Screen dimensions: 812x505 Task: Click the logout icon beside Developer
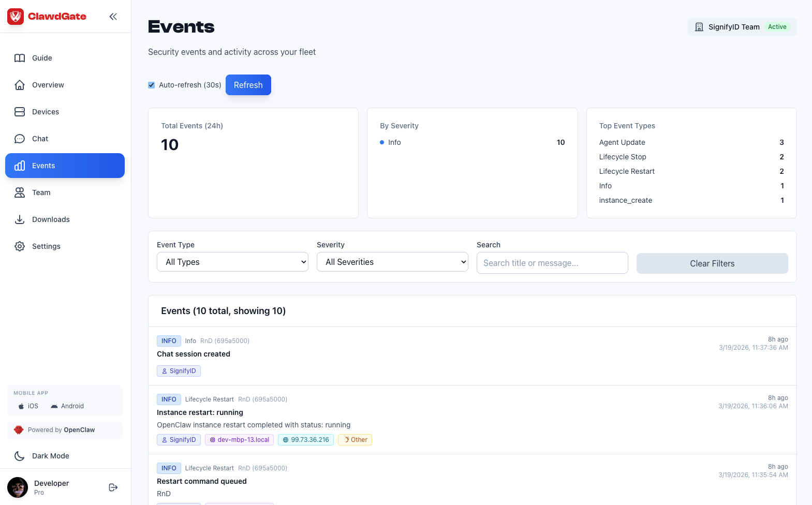click(x=113, y=487)
